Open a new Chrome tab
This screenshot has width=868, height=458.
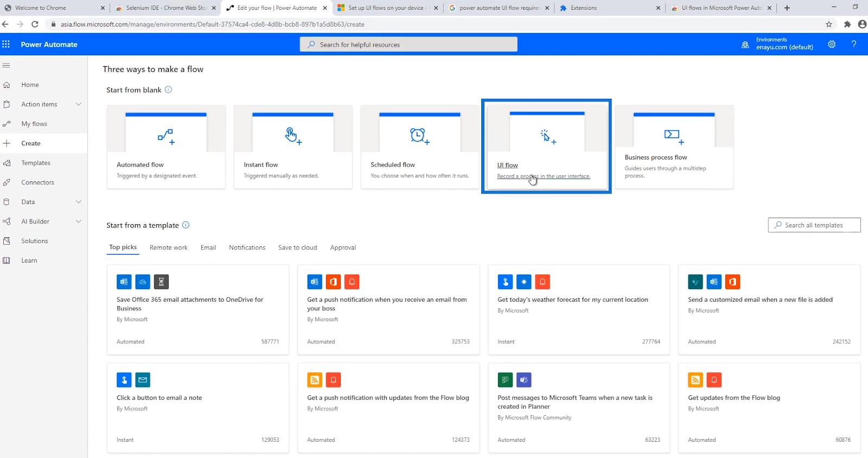click(787, 8)
